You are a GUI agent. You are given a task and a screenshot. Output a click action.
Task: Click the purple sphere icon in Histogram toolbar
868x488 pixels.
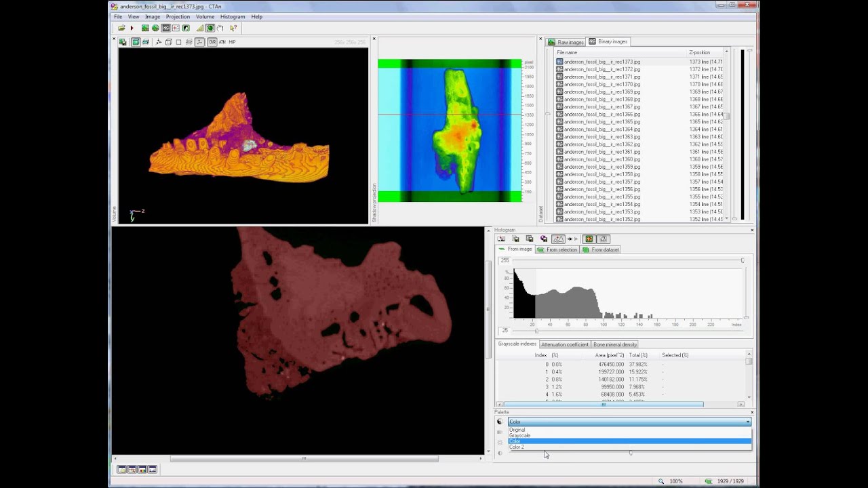coord(544,239)
